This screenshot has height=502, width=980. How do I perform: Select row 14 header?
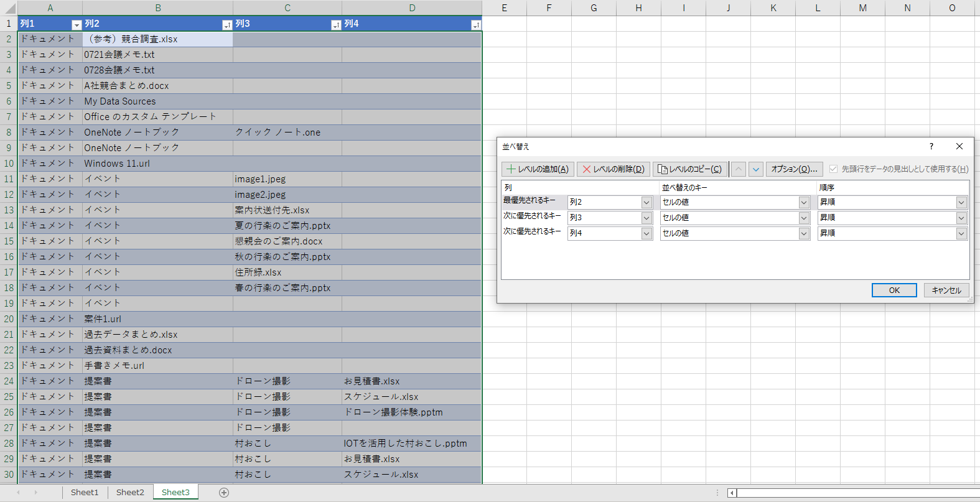[9, 226]
